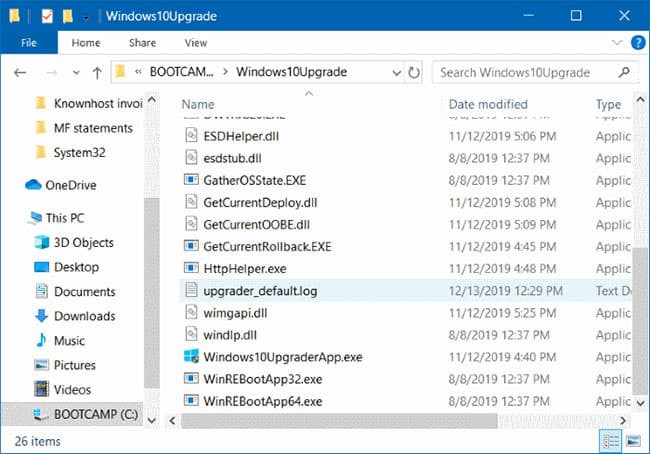Image resolution: width=650 pixels, height=454 pixels.
Task: Select the GetCurrentRollback.EXE icon
Action: pyautogui.click(x=191, y=246)
